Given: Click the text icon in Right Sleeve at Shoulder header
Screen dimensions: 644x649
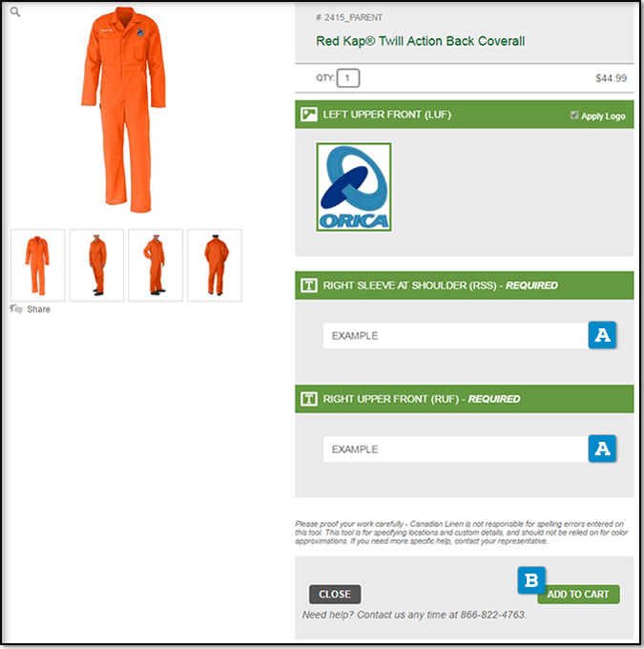Looking at the screenshot, I should point(309,285).
